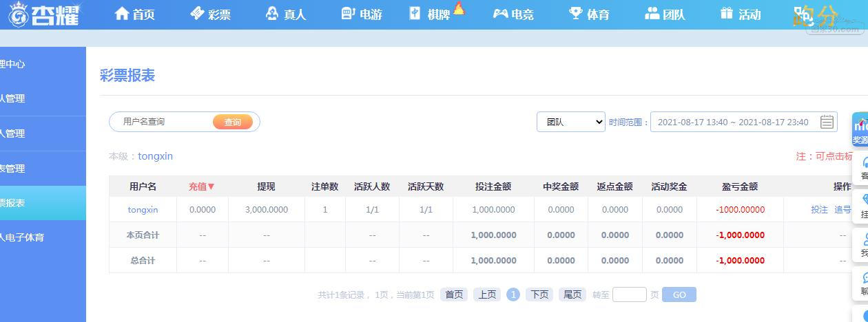
Task: Click the GO page jump button
Action: 679,294
